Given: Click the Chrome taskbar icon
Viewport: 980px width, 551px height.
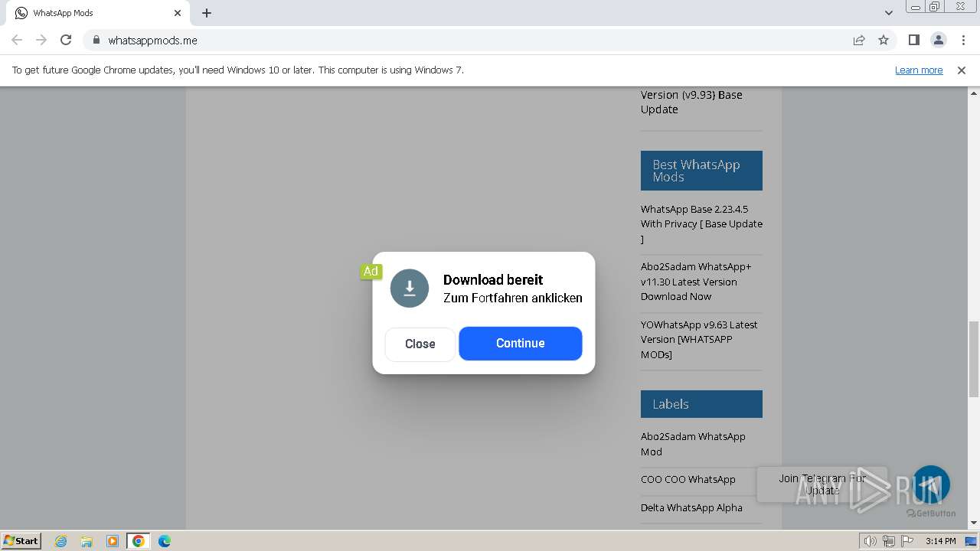Looking at the screenshot, I should 139,541.
